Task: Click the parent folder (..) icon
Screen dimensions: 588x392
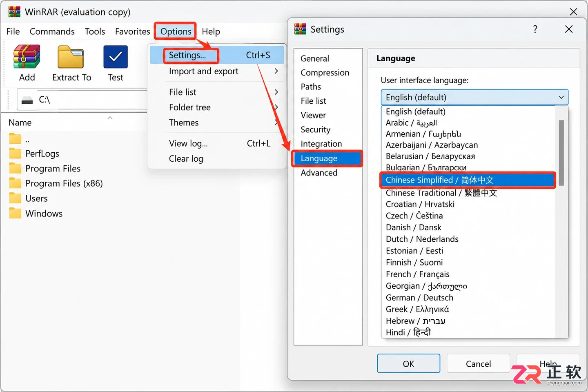Action: (x=15, y=139)
